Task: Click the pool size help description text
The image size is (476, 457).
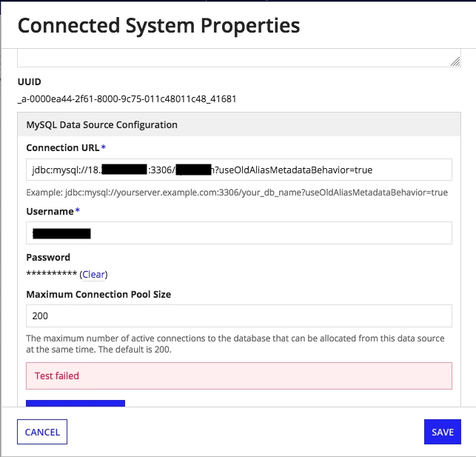Action: 235,344
